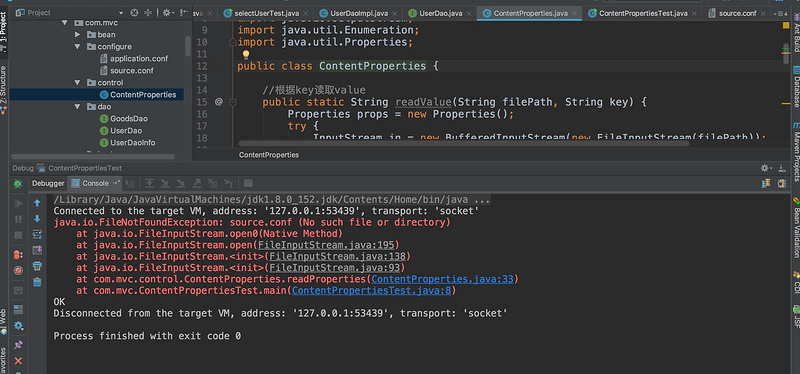The width and height of the screenshot is (800, 374).
Task: Open ContentPropertiesTest.java:8 stack trace link
Action: point(371,291)
